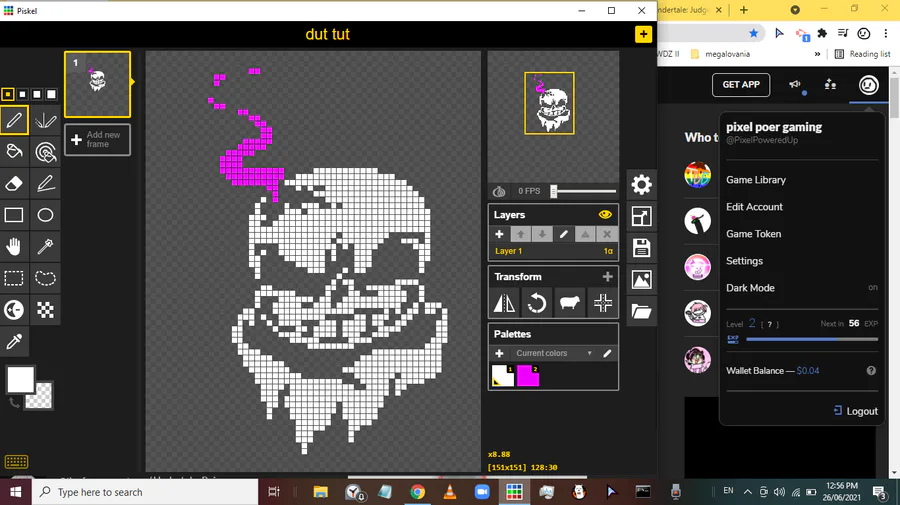Open Settings in account menu
This screenshot has width=900, height=505.
pos(744,261)
